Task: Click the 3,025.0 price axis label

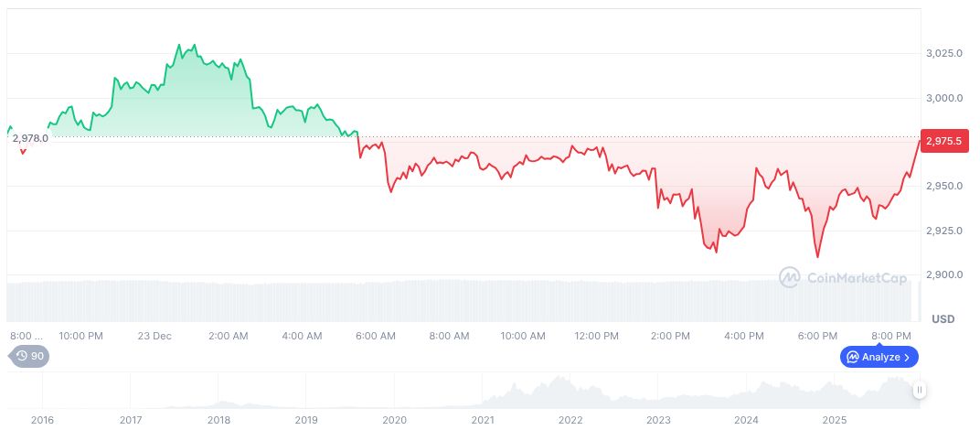Action: coord(945,53)
